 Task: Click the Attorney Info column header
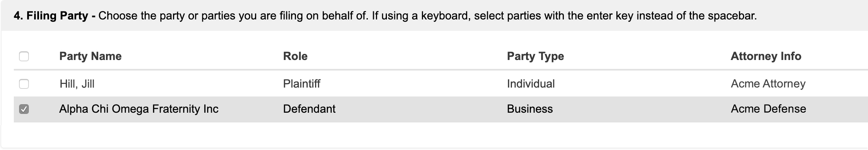tap(766, 56)
